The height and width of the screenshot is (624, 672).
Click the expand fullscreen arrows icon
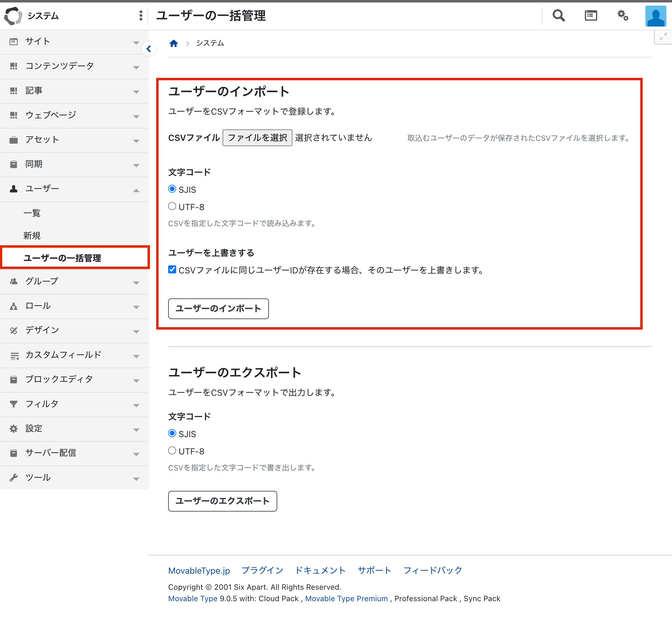[x=663, y=37]
